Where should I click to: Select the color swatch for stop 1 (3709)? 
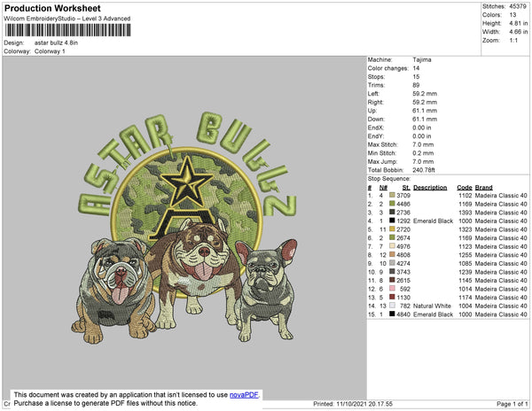pos(392,195)
